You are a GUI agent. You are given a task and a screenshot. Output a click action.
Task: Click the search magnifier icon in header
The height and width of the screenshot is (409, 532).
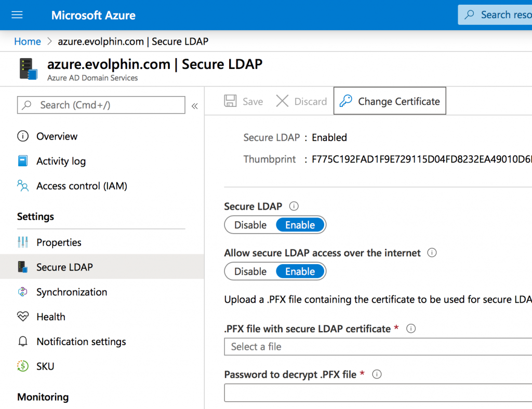[x=470, y=15]
